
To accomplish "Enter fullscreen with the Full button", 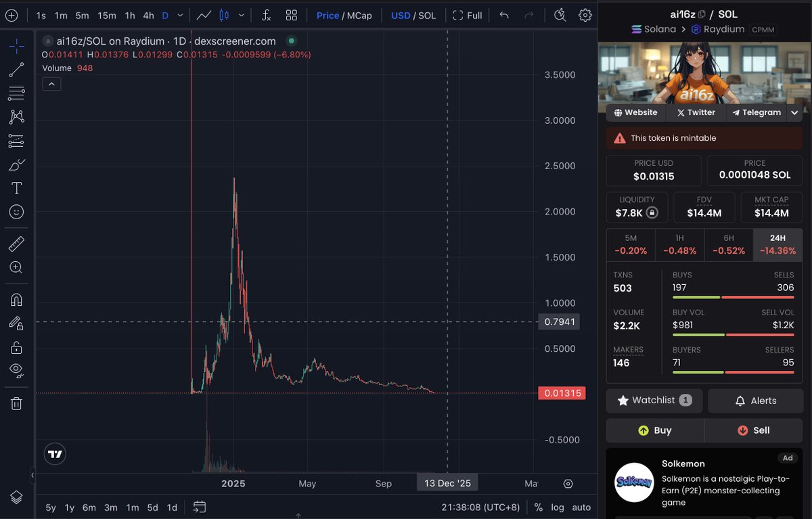I will tap(468, 15).
